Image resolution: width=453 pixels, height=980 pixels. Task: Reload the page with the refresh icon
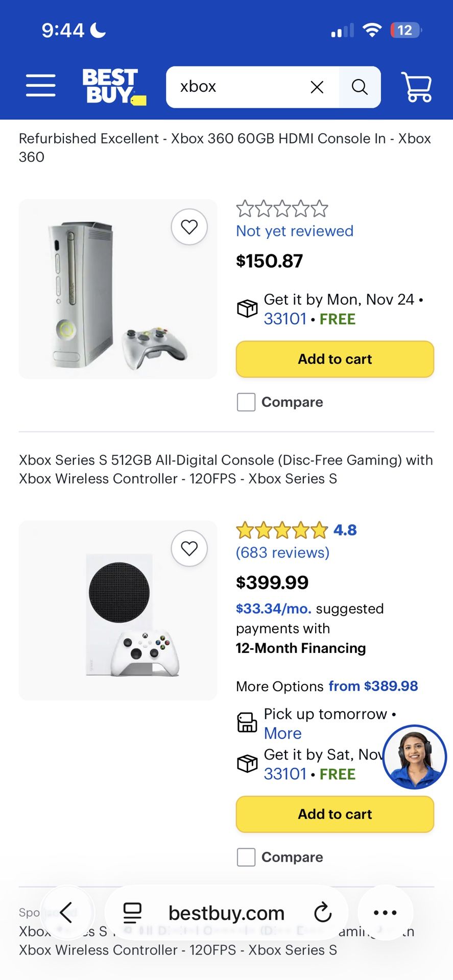(323, 913)
